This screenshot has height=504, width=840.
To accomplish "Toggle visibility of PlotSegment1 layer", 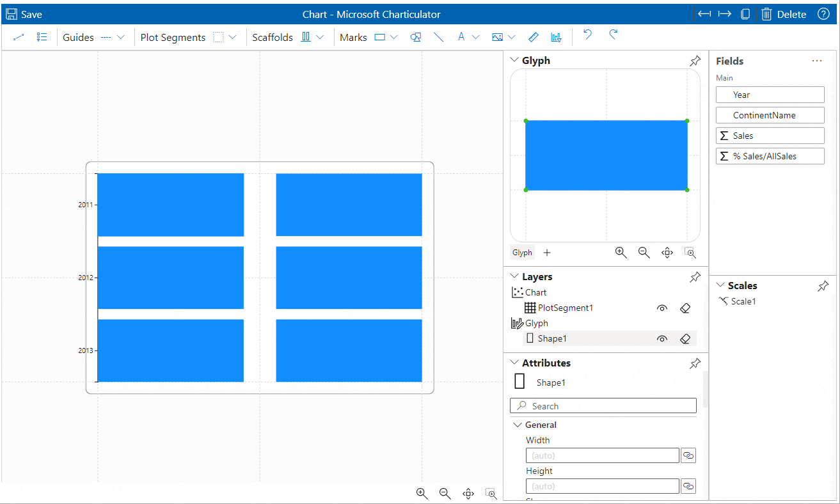I will point(662,308).
